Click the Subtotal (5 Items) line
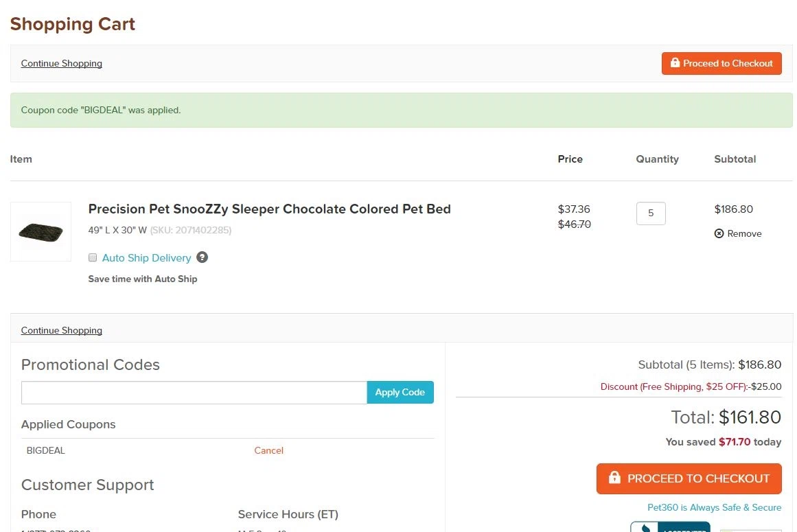The height and width of the screenshot is (532, 797). click(x=710, y=365)
